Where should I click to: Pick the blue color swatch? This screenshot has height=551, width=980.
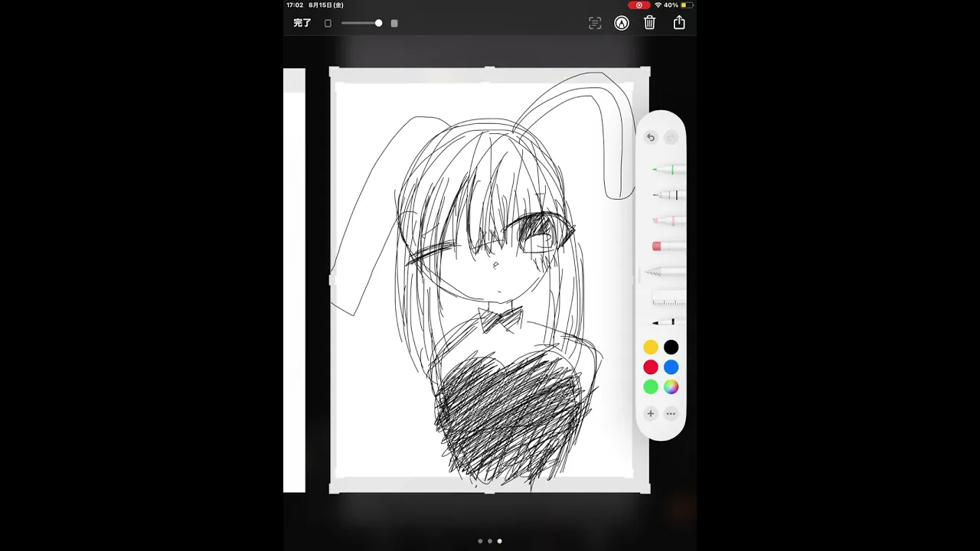(671, 367)
